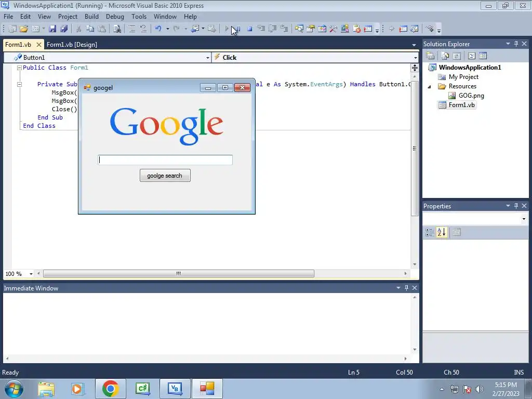The width and height of the screenshot is (532, 399).
Task: Open the Build menu
Action: pyautogui.click(x=91, y=16)
